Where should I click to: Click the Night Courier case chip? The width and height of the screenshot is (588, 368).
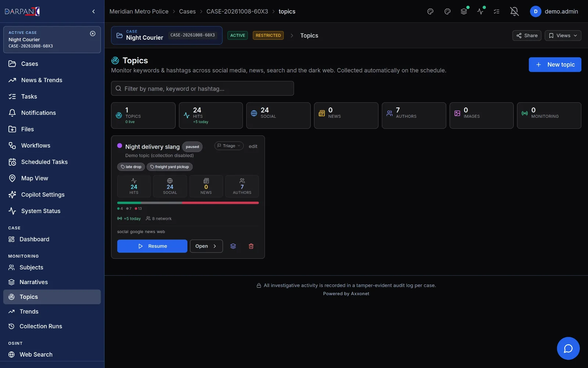tap(166, 35)
